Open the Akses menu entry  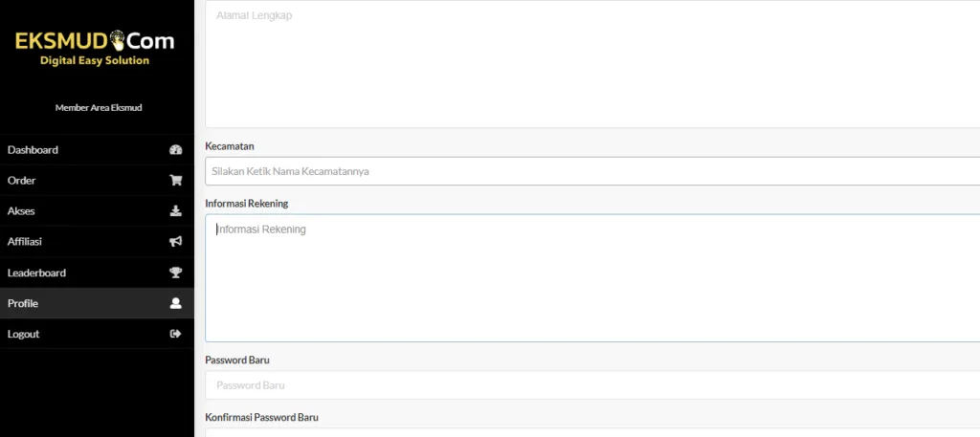tap(21, 211)
